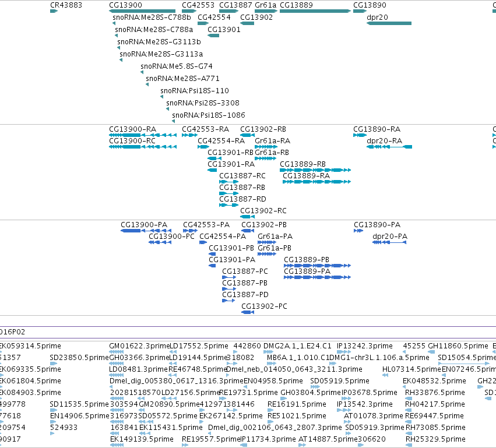The width and height of the screenshot is (496, 448).
Task: Click the CG13900-PA protein label
Action: click(144, 225)
